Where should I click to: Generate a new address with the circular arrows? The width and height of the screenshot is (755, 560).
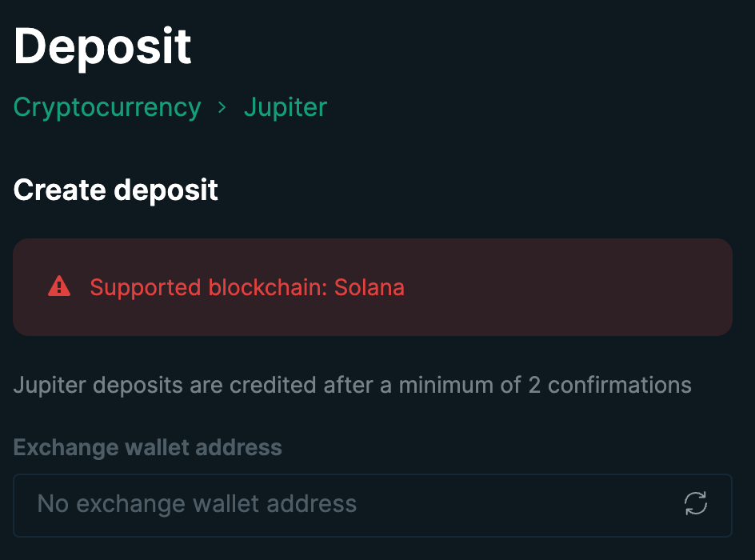coord(695,504)
